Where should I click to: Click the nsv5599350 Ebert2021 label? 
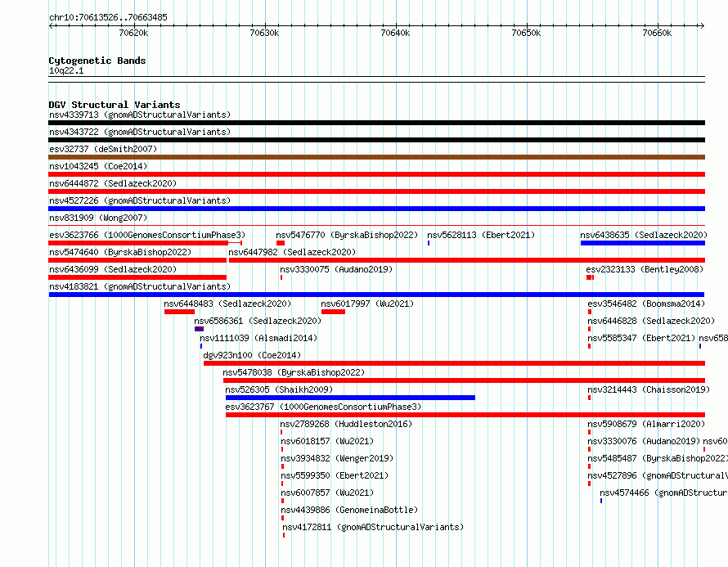(335, 475)
